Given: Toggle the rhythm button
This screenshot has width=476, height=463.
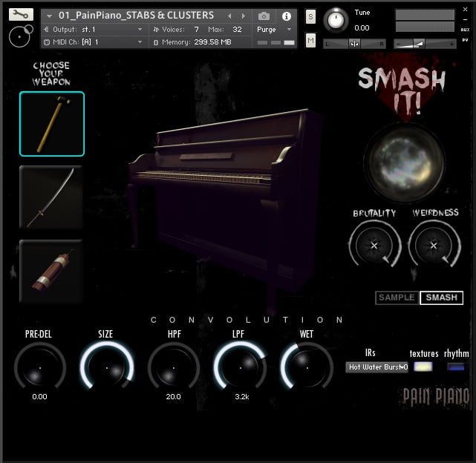Looking at the screenshot, I should point(456,367).
